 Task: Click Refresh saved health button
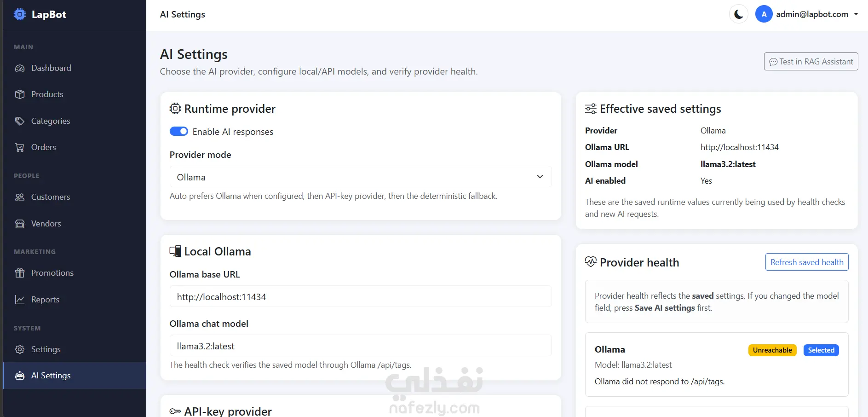[807, 262]
